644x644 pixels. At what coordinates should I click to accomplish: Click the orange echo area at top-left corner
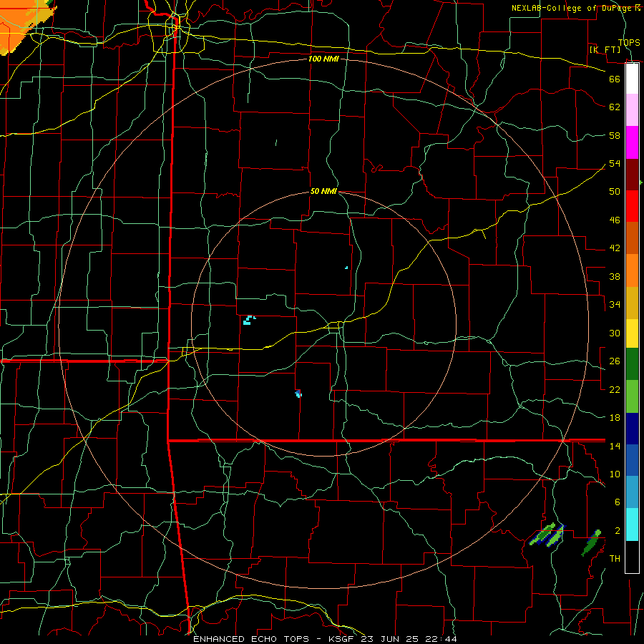(19, 23)
